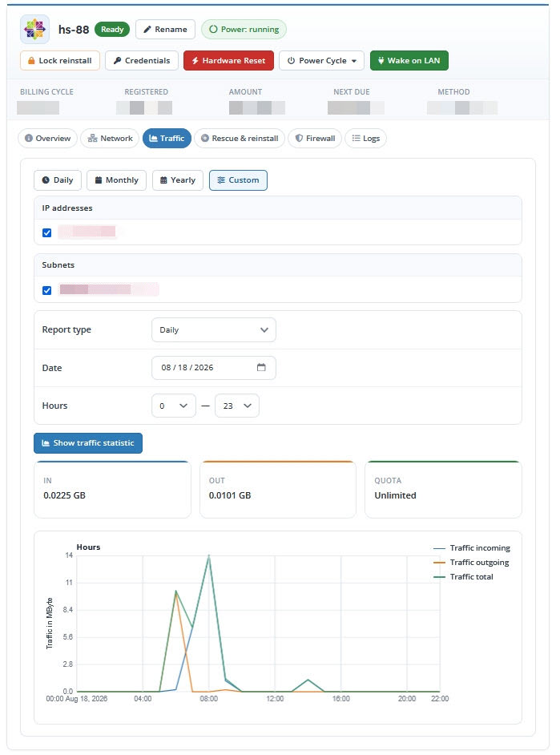Click the CentOS server logo icon

34,30
